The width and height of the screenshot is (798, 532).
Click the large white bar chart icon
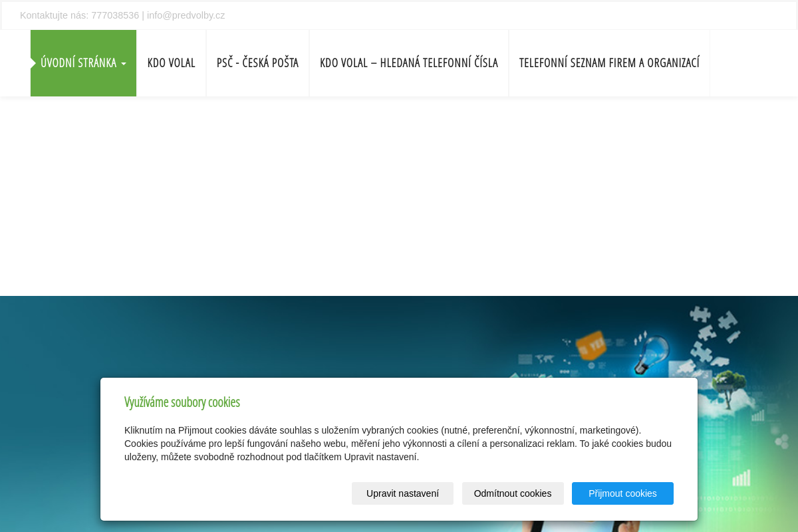pos(741,477)
